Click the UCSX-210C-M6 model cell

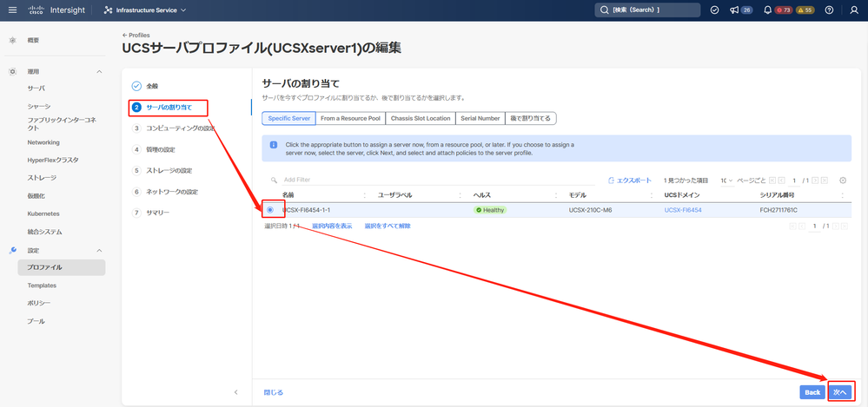click(x=590, y=210)
